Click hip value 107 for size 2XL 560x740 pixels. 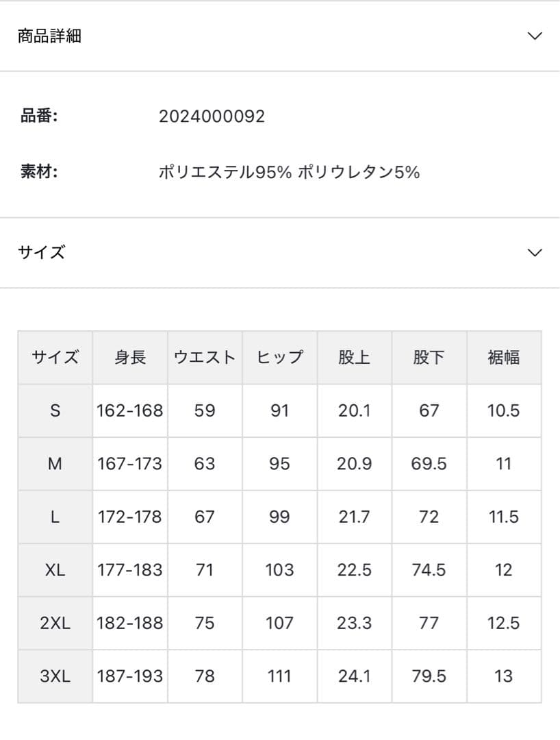279,622
